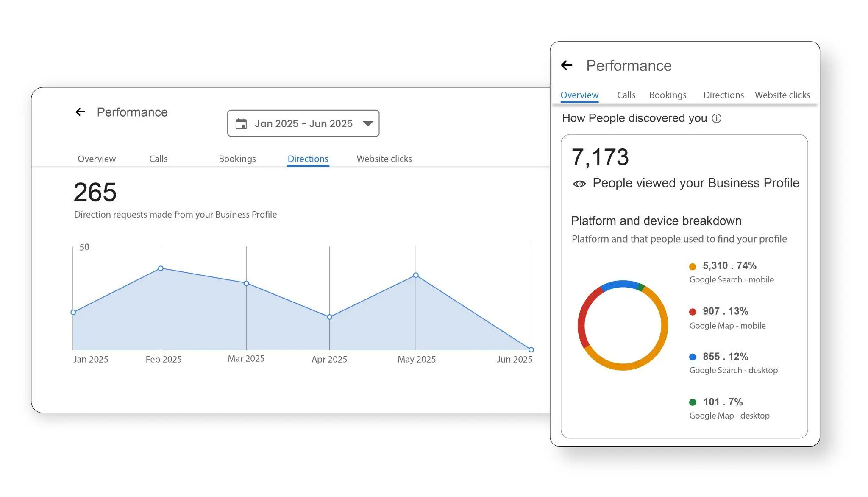This screenshot has height=497, width=868.
Task: Open the Directions tab in the right panel
Action: click(x=723, y=95)
